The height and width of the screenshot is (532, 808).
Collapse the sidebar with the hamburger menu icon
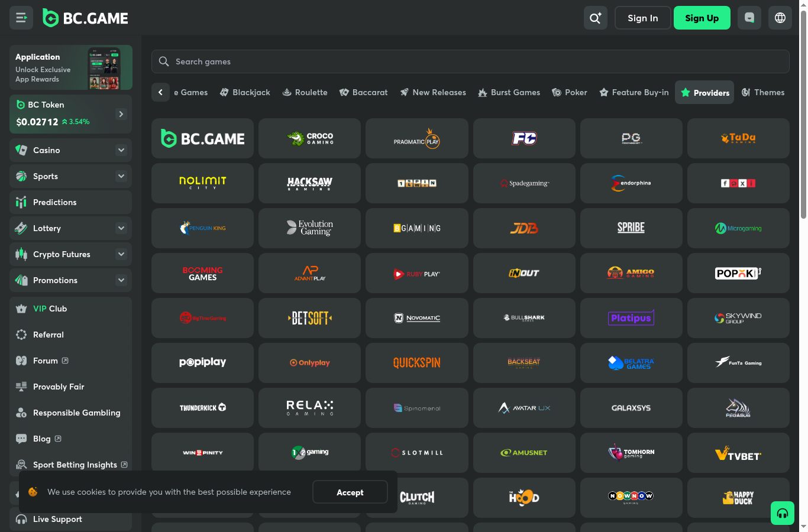pyautogui.click(x=21, y=18)
